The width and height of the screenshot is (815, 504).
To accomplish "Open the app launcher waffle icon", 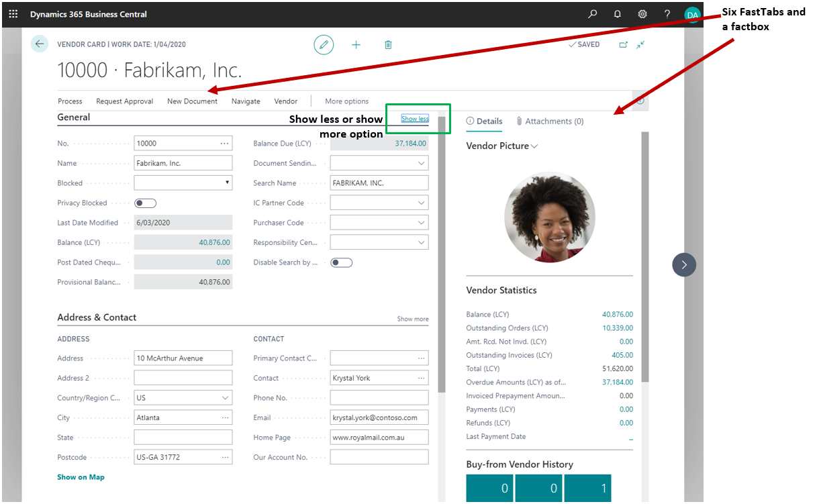I will 13,14.
